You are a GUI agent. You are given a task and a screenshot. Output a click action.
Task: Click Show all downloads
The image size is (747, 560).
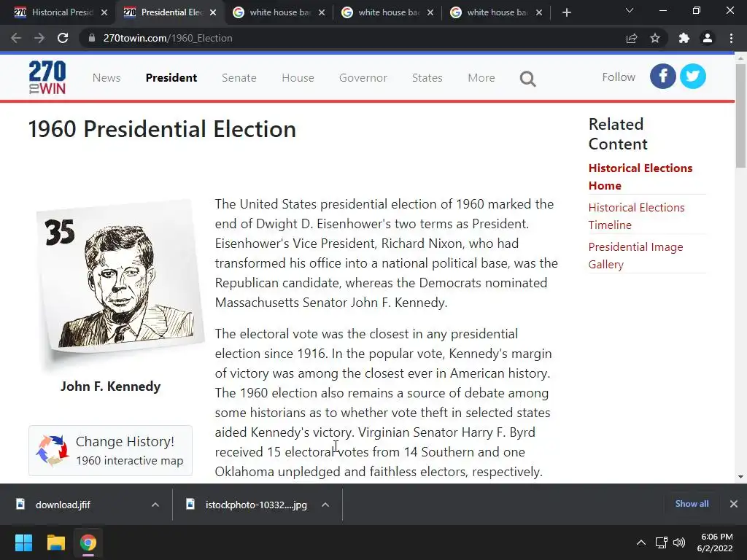pyautogui.click(x=692, y=504)
